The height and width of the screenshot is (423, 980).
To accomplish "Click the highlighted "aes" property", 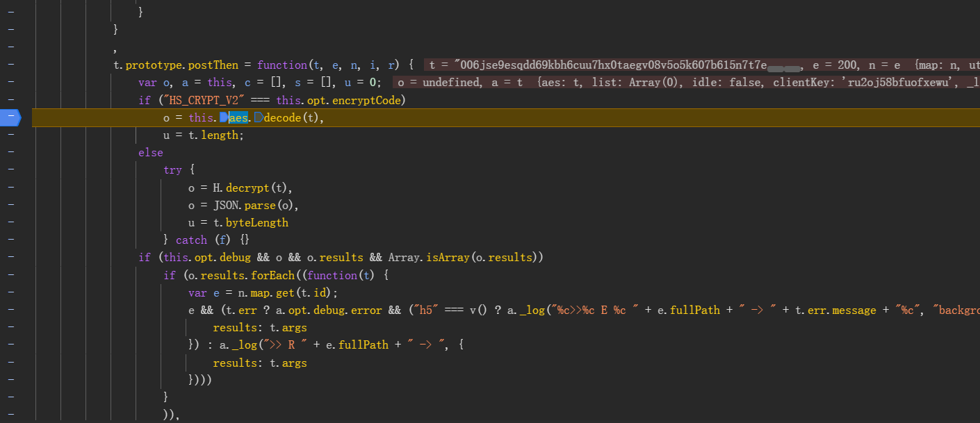I will tap(238, 118).
